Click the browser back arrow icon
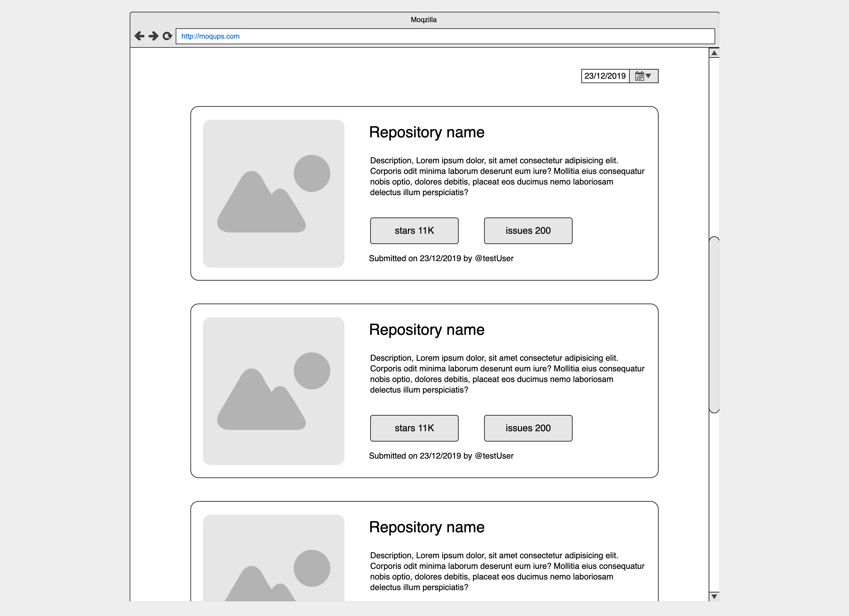 coord(139,36)
